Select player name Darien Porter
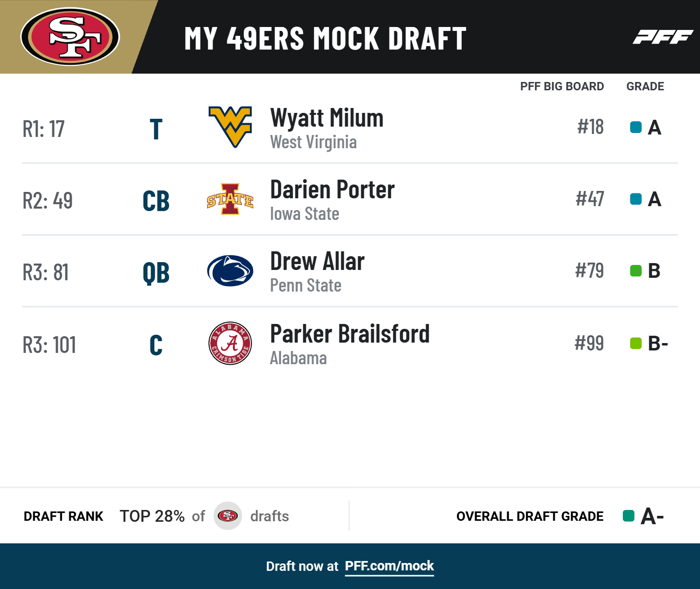The image size is (700, 589). tap(332, 190)
